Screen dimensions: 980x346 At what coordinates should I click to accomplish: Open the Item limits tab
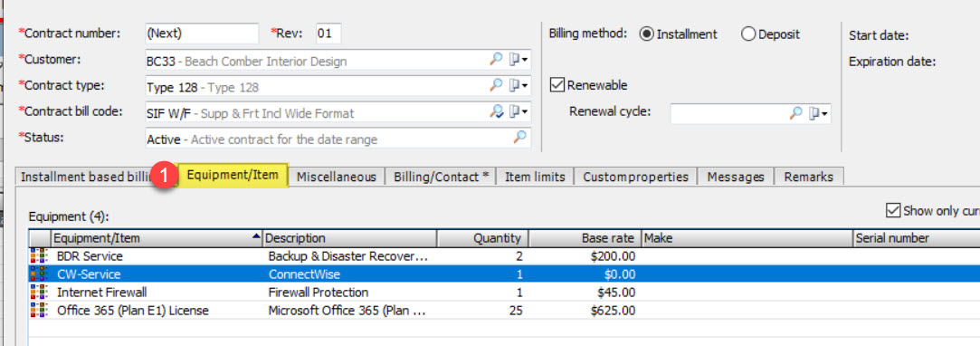[535, 177]
